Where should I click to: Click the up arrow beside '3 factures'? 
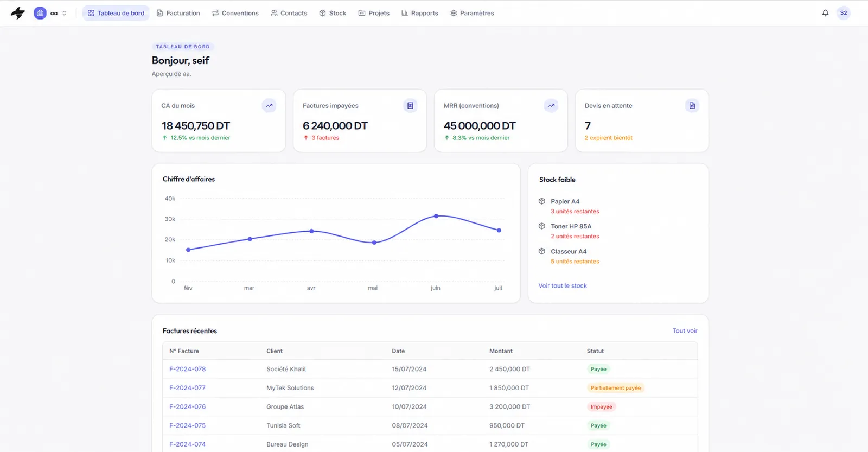pyautogui.click(x=306, y=138)
